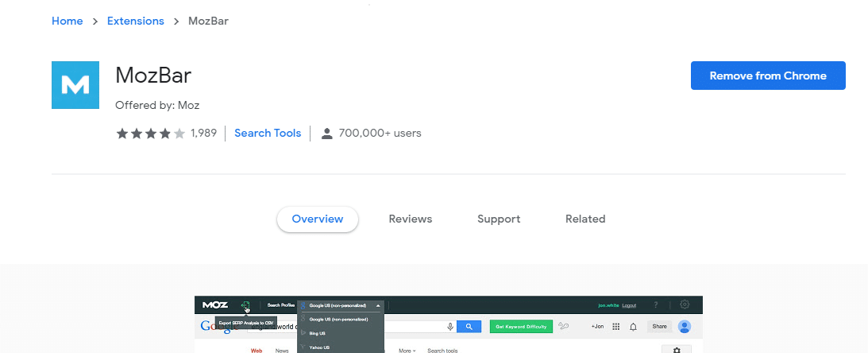Click the Remove from Chrome button
Viewport: 868px width, 353px height.
tap(768, 76)
